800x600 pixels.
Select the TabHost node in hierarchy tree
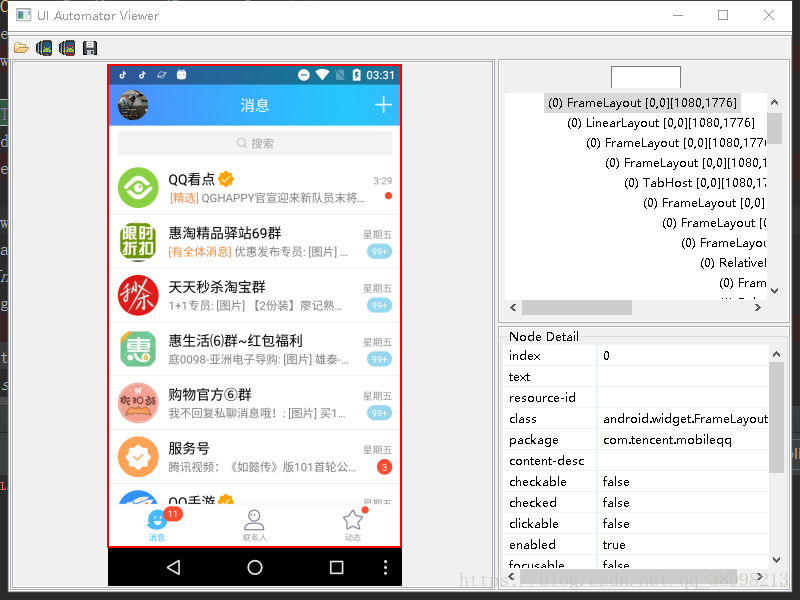coord(694,183)
